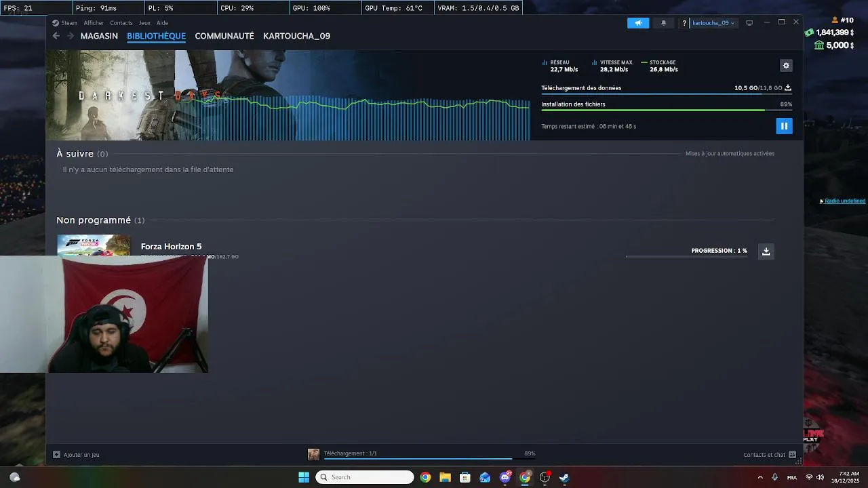Image resolution: width=868 pixels, height=488 pixels.
Task: Click the Forza Horizon 5 progress bar
Action: 686,257
